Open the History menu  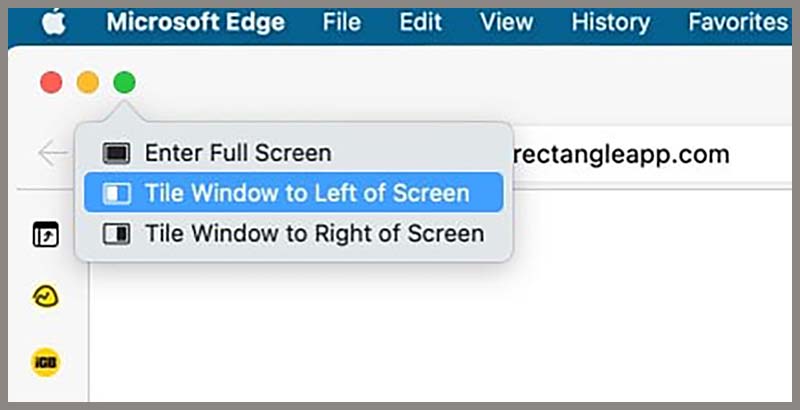coord(609,23)
